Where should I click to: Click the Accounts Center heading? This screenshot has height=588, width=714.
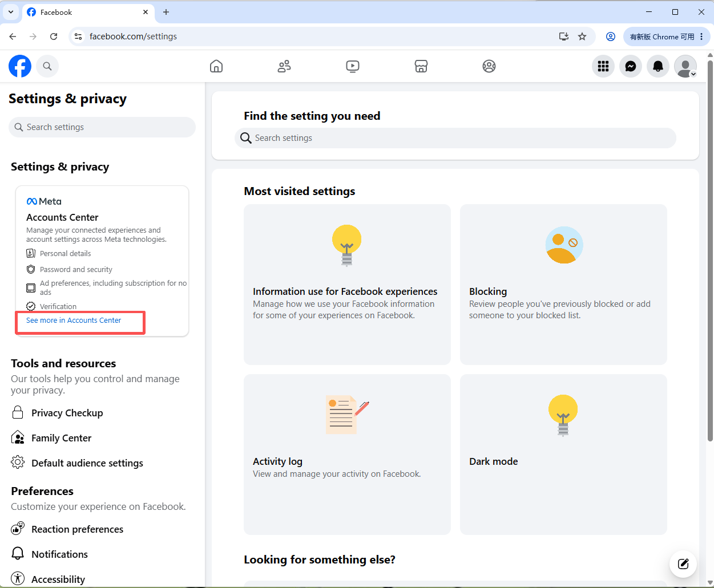[62, 217]
